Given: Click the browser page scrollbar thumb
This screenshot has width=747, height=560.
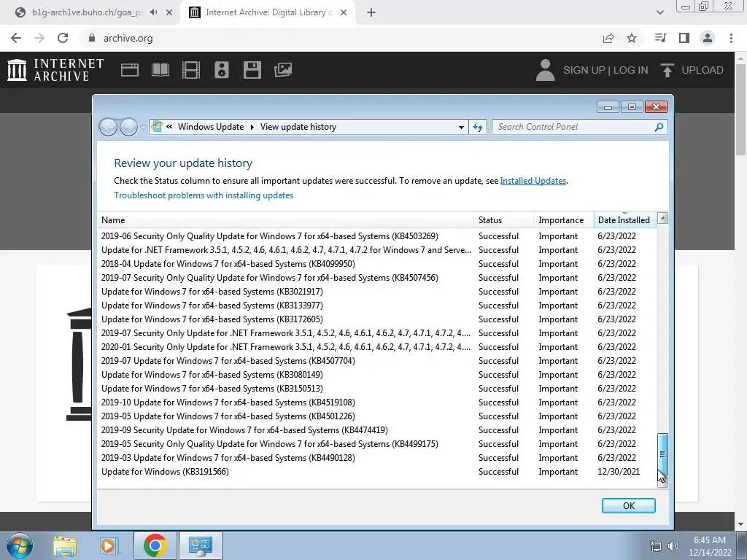Looking at the screenshot, I should [740, 109].
